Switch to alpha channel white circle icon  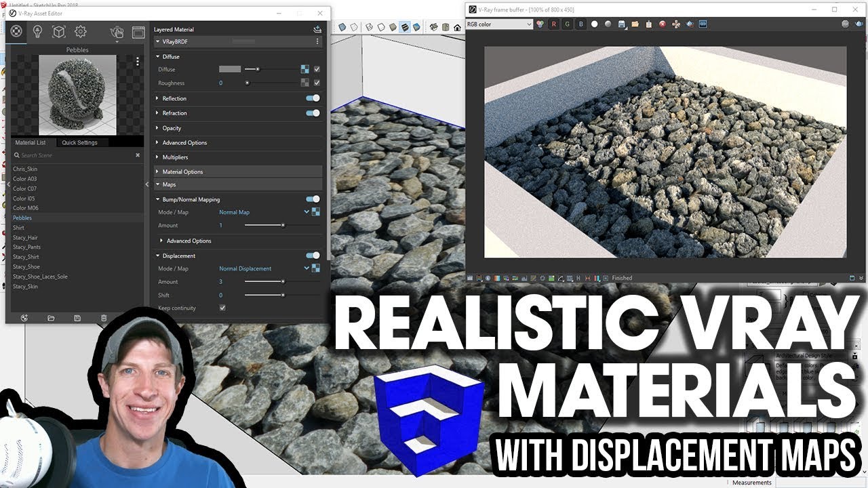click(594, 24)
